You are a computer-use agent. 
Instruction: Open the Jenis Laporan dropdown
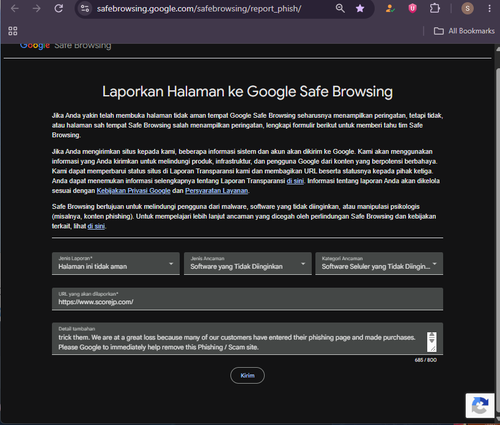[x=116, y=263]
